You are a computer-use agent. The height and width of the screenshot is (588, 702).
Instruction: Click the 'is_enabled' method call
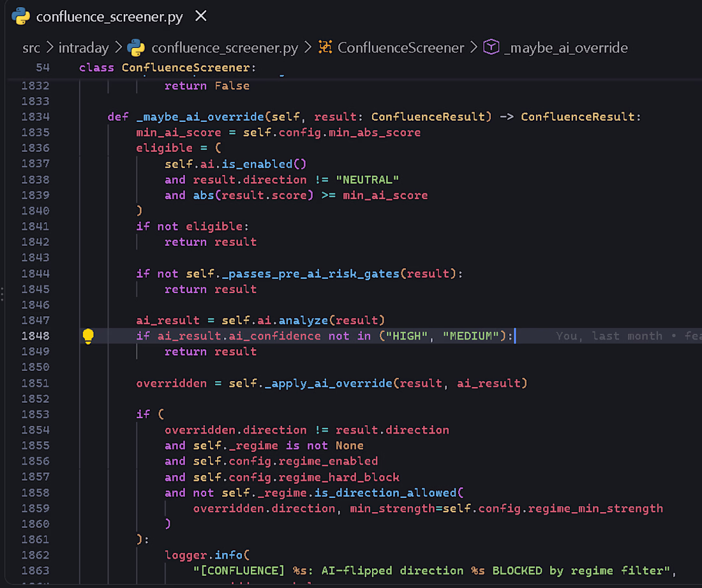coord(257,164)
